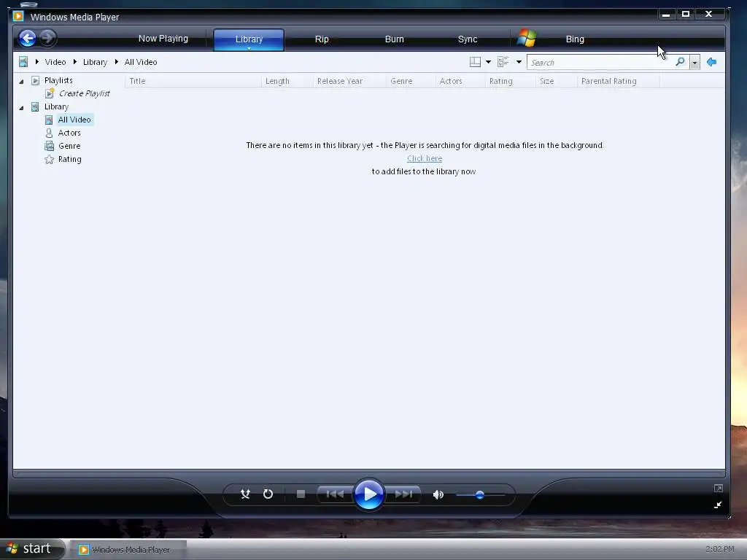Click the search magnifier icon
Image resolution: width=747 pixels, height=560 pixels.
coord(681,62)
